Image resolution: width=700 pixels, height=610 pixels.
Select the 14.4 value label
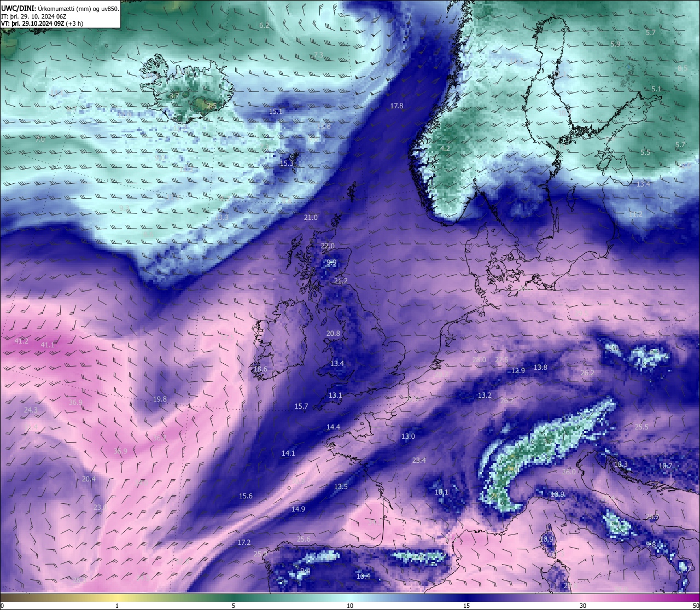[x=333, y=427]
